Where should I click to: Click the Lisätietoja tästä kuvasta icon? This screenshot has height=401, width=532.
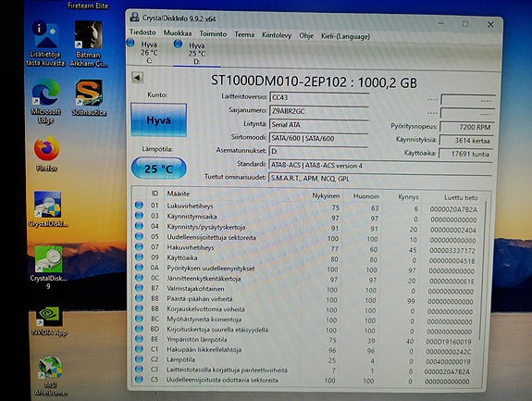click(x=45, y=44)
